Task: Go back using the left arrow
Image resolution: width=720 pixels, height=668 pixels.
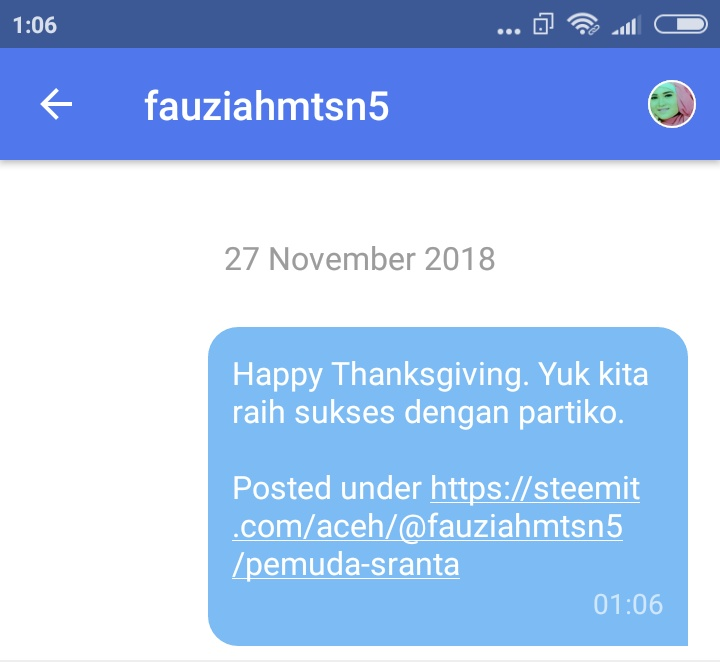Action: [x=56, y=104]
